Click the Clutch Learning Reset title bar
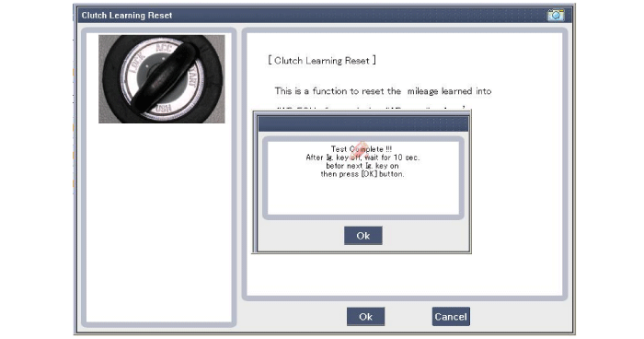 pyautogui.click(x=312, y=16)
